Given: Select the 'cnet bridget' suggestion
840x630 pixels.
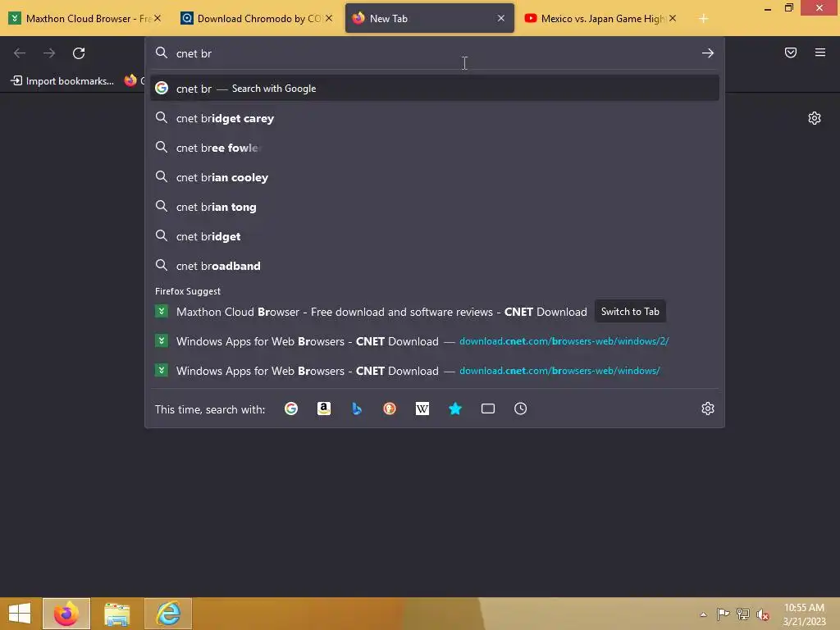Looking at the screenshot, I should [x=435, y=236].
